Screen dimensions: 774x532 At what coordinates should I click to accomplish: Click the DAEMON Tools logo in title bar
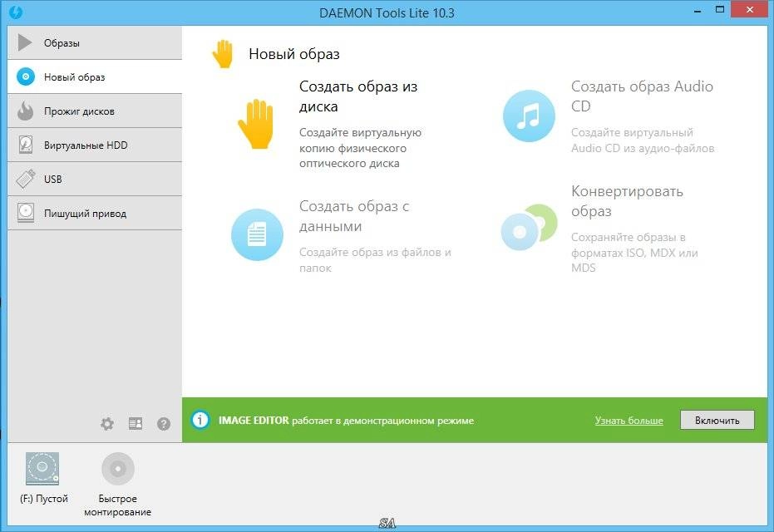(x=15, y=12)
